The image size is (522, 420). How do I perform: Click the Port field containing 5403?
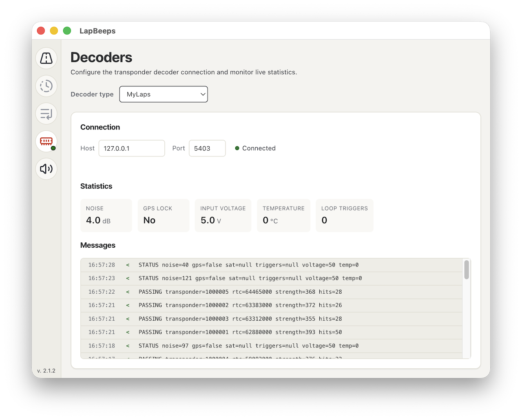point(207,148)
